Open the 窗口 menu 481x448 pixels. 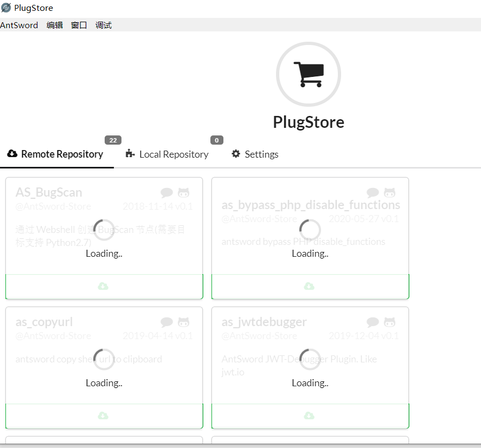point(79,25)
